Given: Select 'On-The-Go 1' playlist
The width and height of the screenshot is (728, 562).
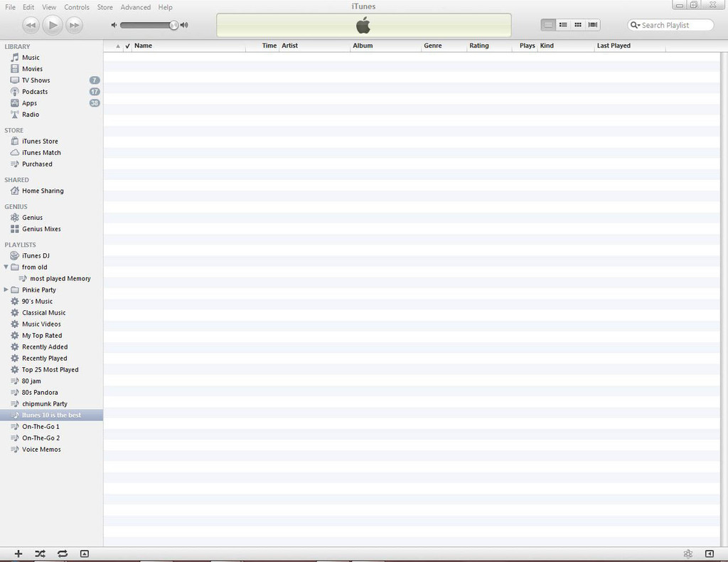Looking at the screenshot, I should [x=51, y=427].
